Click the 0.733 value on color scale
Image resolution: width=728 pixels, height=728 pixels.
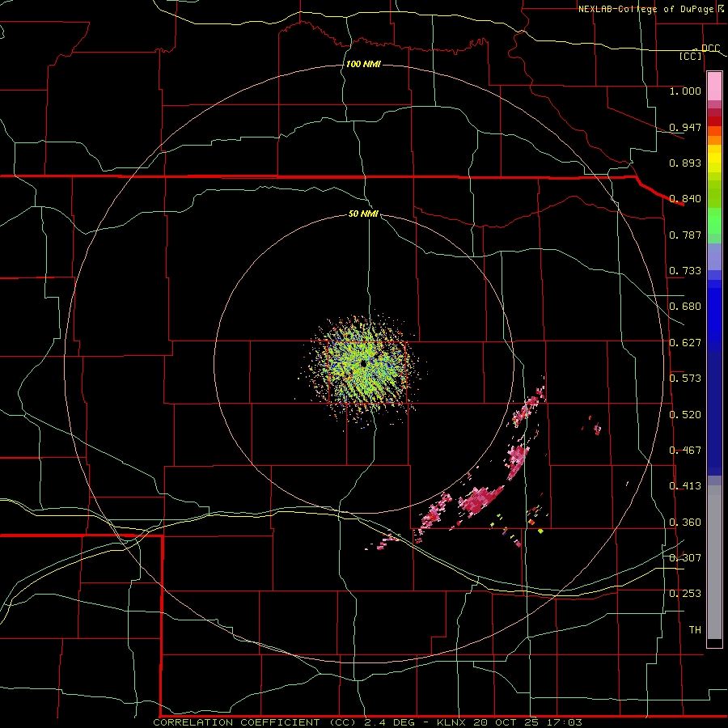pos(685,271)
